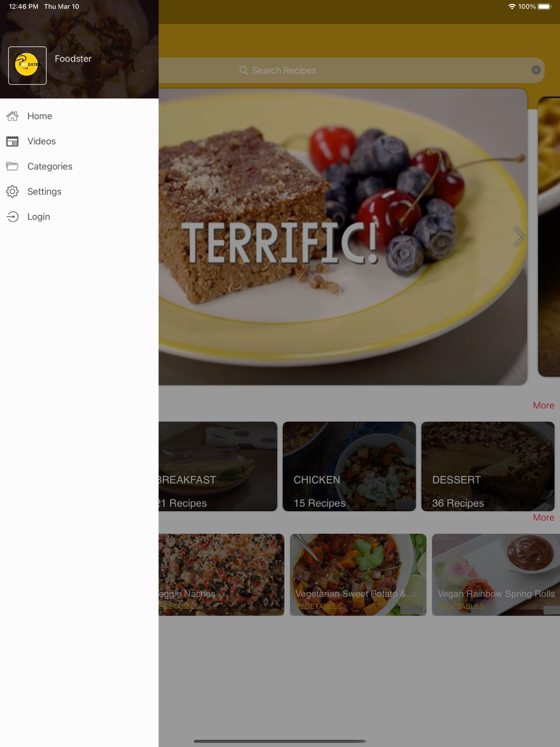The image size is (560, 747).
Task: Open Videos via its film icon
Action: [x=12, y=141]
